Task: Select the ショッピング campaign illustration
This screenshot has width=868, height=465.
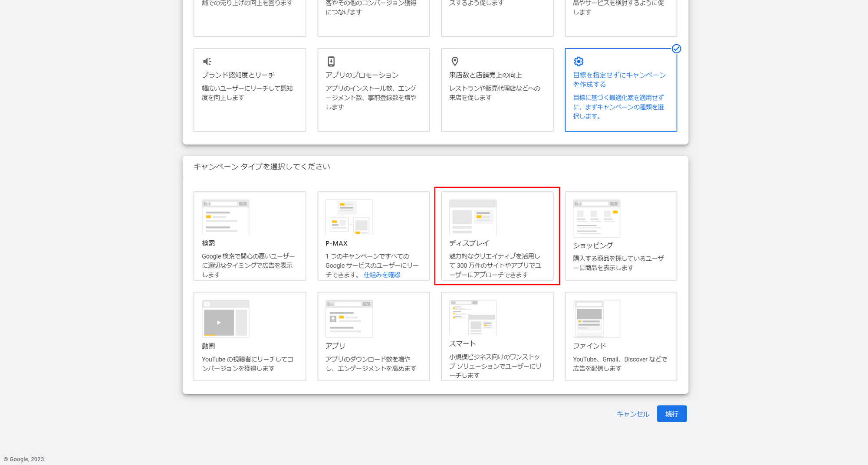Action: click(597, 218)
